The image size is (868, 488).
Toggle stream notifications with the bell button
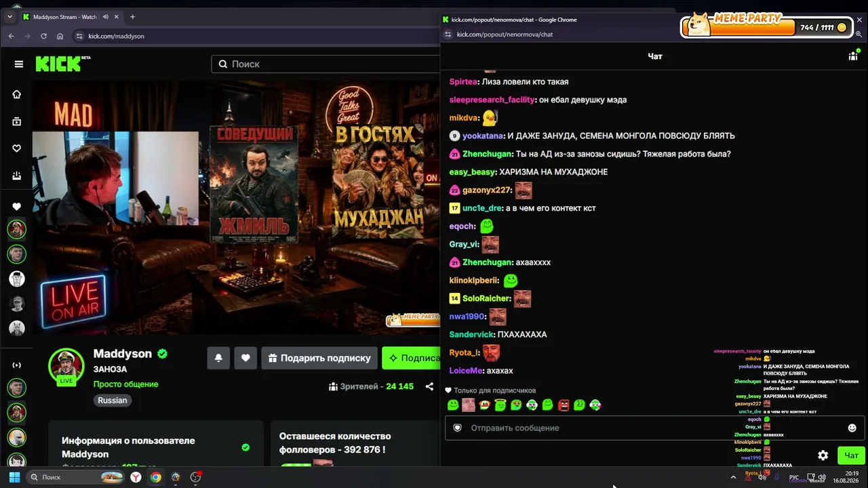pos(218,358)
